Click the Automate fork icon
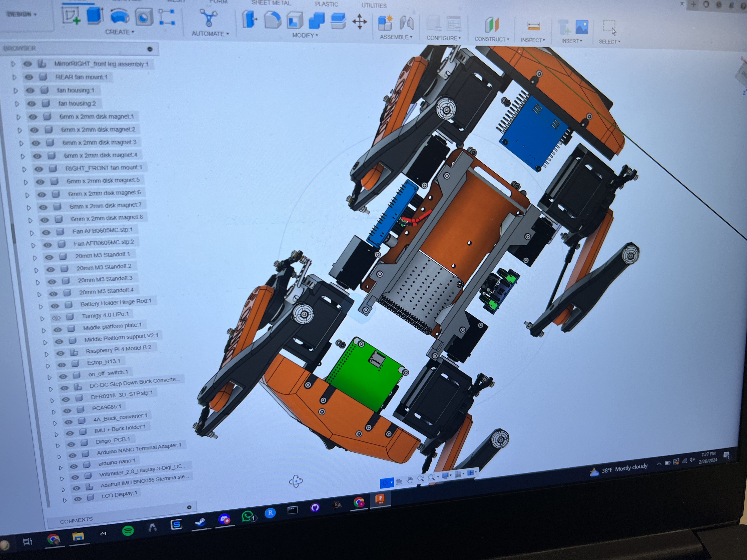This screenshot has height=560, width=747. pyautogui.click(x=208, y=18)
